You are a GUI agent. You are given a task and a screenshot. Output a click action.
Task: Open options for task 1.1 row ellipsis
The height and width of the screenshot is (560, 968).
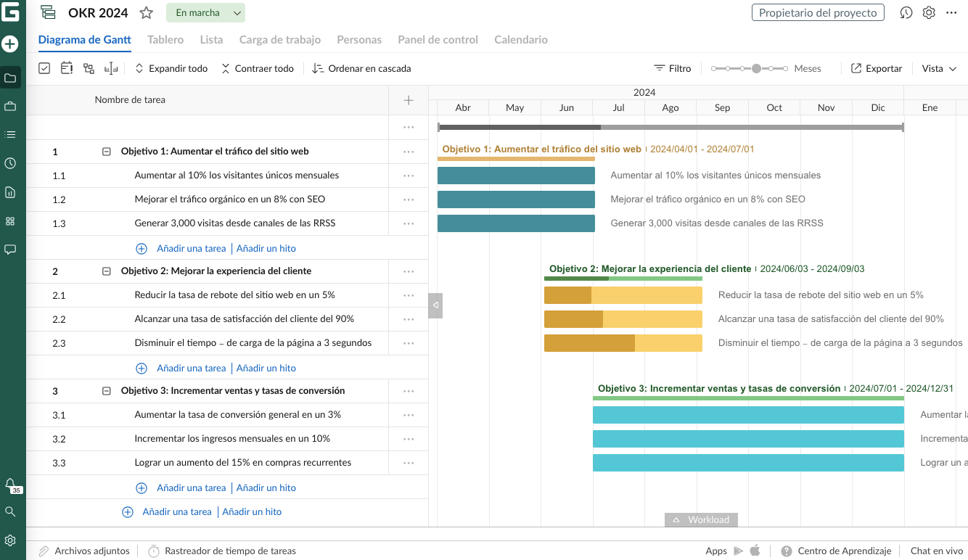click(409, 176)
